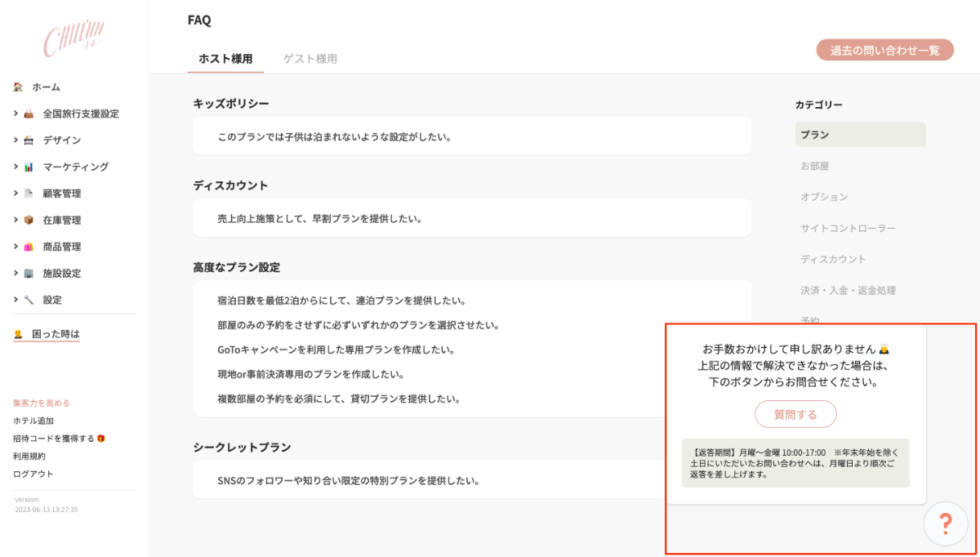Select the ホスト様用 tab
Image resolution: width=980 pixels, height=557 pixels.
click(x=225, y=59)
